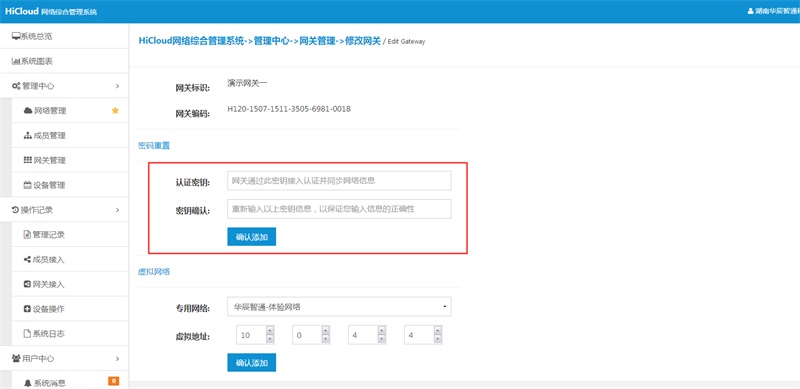Click the calendar icon beside 设备管理

[x=28, y=185]
